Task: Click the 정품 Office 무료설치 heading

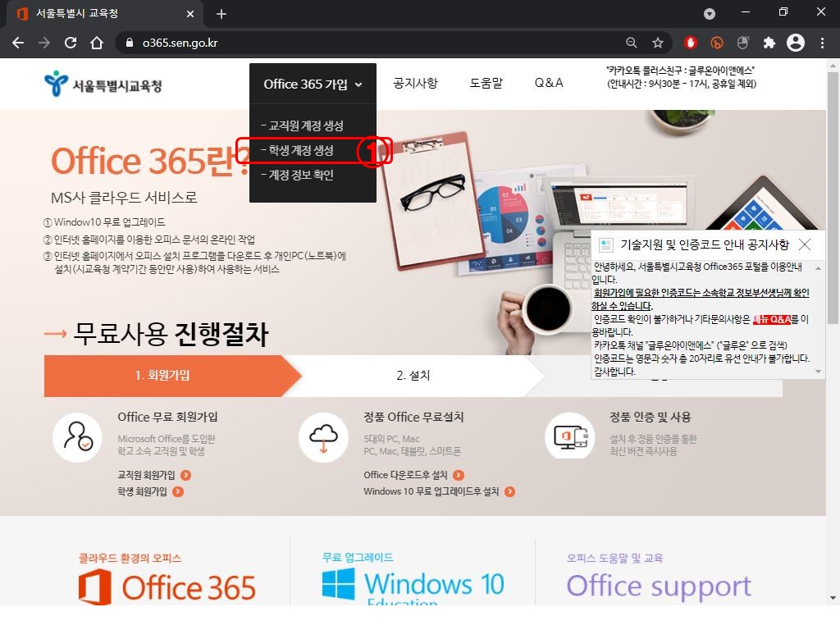Action: point(413,417)
